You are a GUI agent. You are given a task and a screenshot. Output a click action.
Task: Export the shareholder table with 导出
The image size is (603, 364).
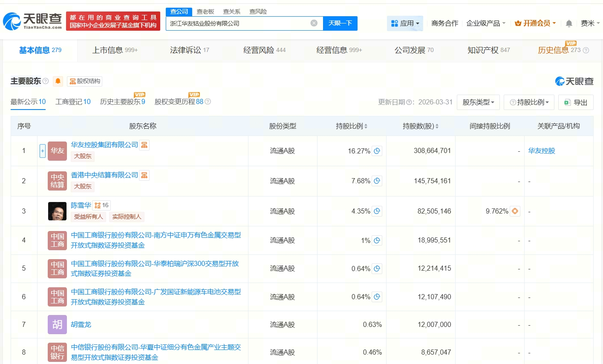point(576,102)
